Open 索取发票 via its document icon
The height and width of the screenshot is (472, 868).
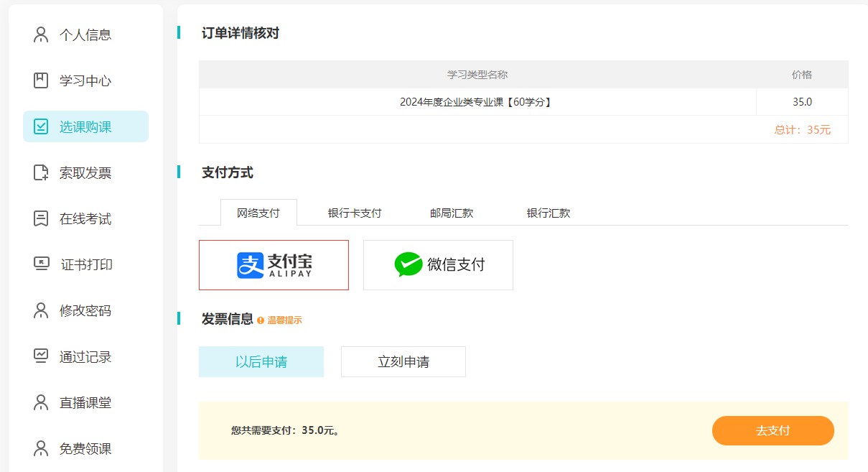pos(40,172)
